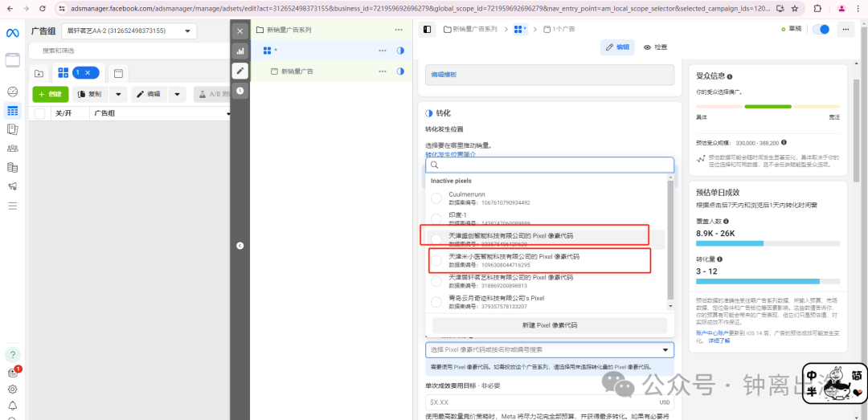Click the info icon next to 转化量
Screen dimensions: 868x420
pos(719,259)
